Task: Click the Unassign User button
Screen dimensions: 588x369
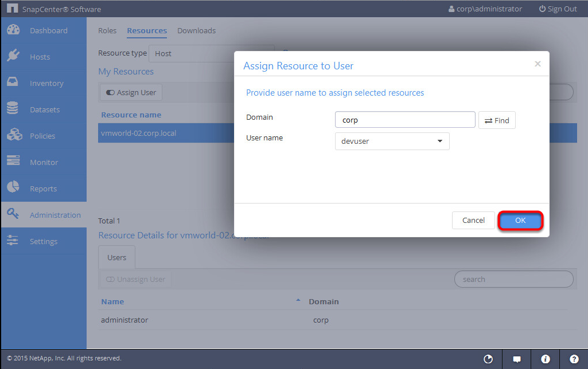Action: point(135,280)
